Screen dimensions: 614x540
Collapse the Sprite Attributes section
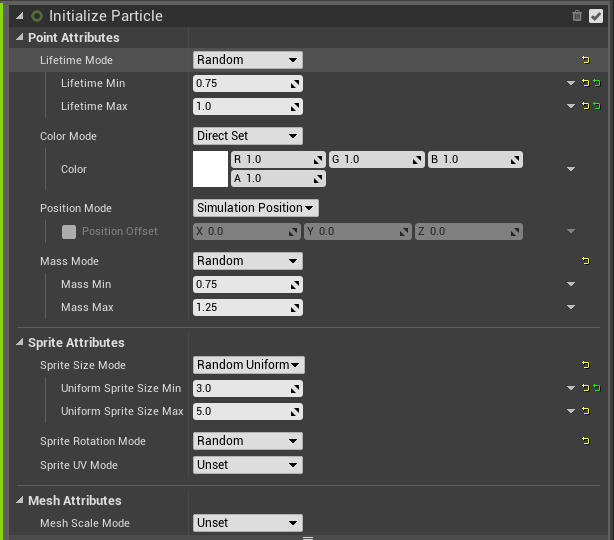[x=20, y=342]
